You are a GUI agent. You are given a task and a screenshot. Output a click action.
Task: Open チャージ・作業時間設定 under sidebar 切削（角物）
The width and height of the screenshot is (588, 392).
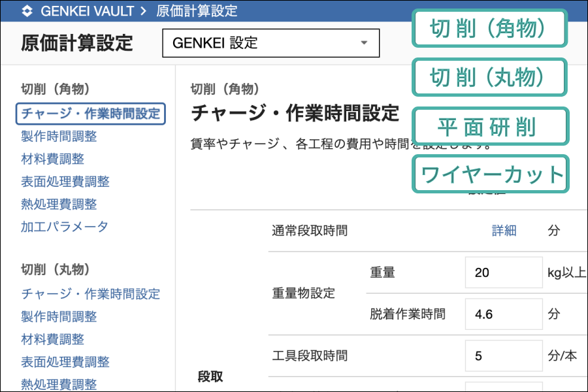coord(90,114)
